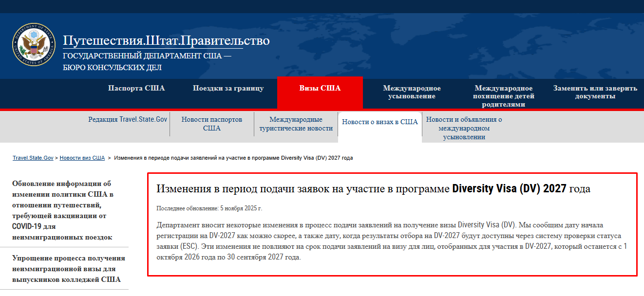Click the Diversity Visa (DV) 2027 article heading
644x296 pixels.
point(373,189)
